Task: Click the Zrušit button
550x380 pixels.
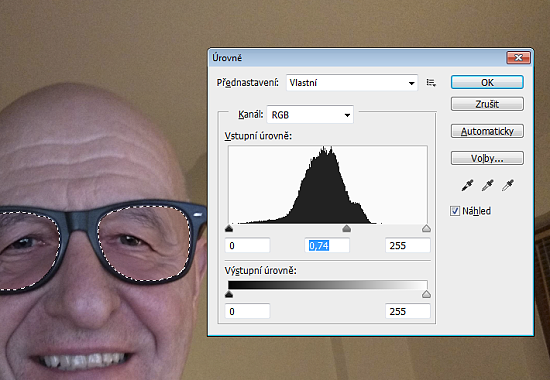Action: click(487, 104)
